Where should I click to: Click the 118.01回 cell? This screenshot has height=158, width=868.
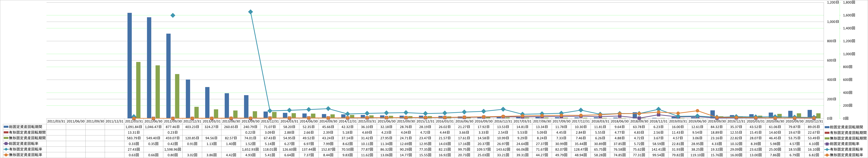pos(270,149)
